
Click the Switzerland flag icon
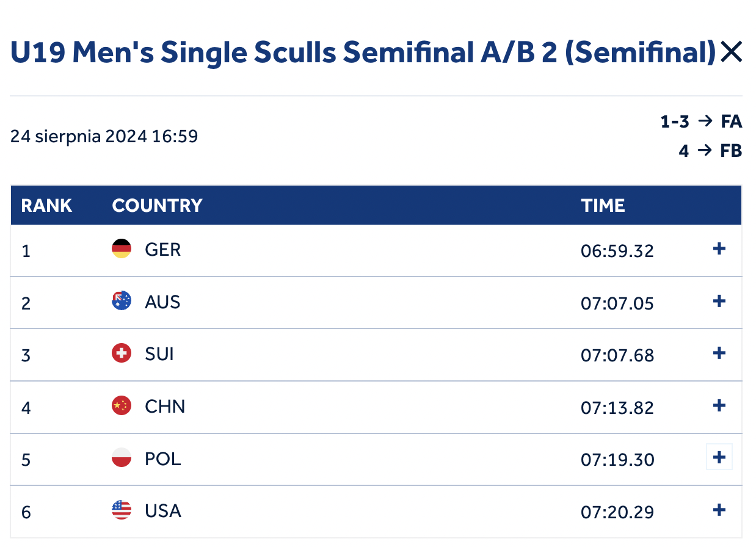point(122,353)
